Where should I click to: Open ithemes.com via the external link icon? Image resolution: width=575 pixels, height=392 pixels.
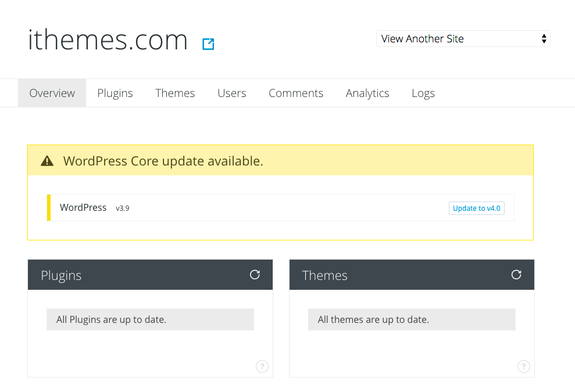pos(208,44)
